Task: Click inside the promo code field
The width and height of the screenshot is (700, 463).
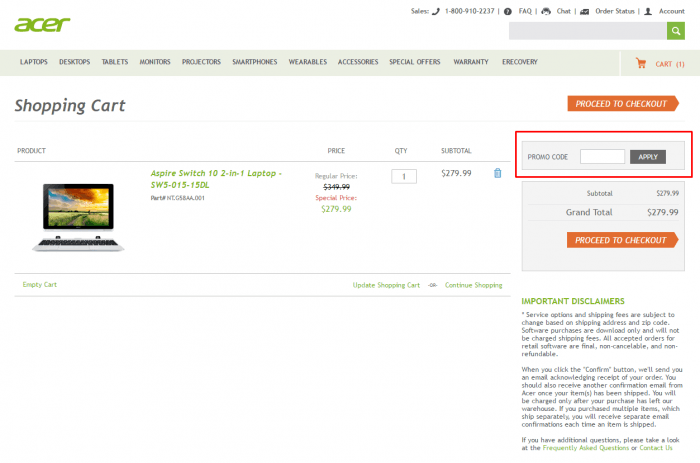Action: 602,157
